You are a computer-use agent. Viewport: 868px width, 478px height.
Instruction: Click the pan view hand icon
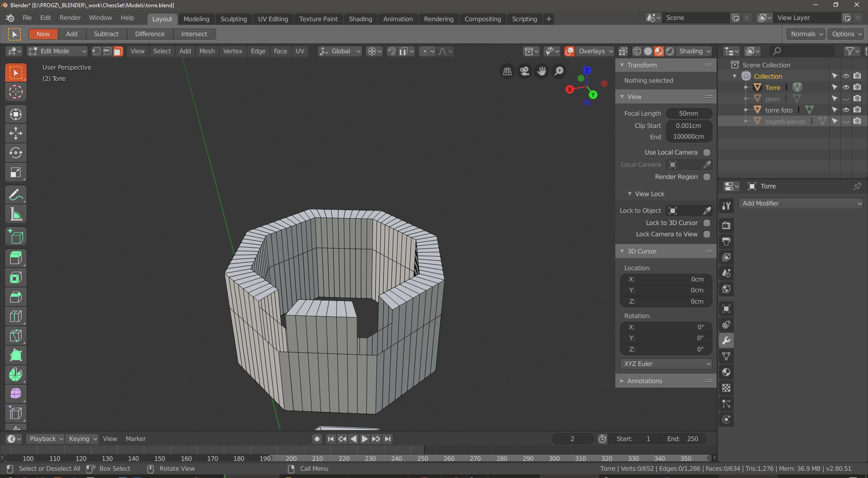[x=542, y=71]
